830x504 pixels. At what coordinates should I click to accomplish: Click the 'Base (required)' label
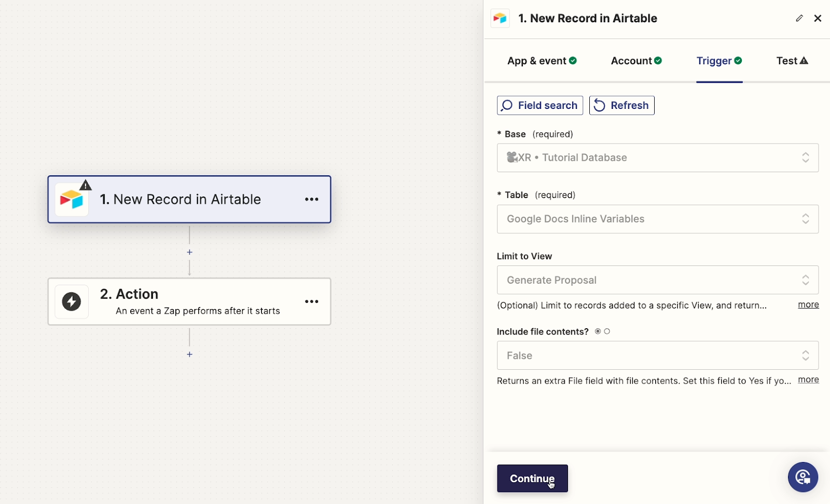pyautogui.click(x=535, y=134)
